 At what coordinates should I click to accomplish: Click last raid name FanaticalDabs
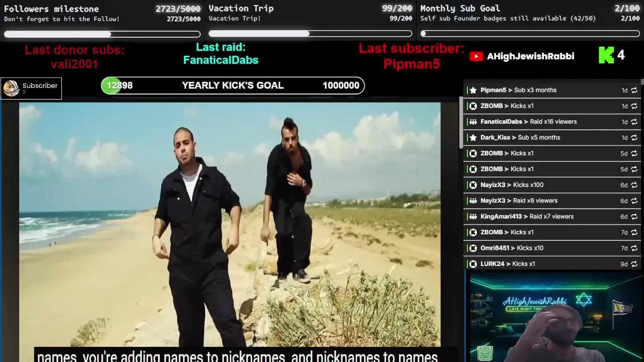221,60
